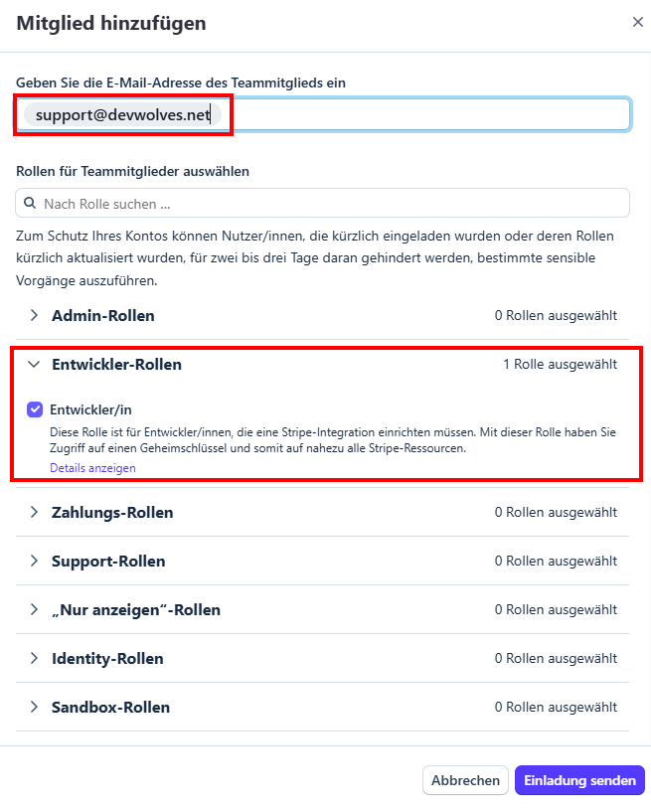Expand the Support-Rollen chevron
Viewport: 651px width, 812px height.
point(34,562)
